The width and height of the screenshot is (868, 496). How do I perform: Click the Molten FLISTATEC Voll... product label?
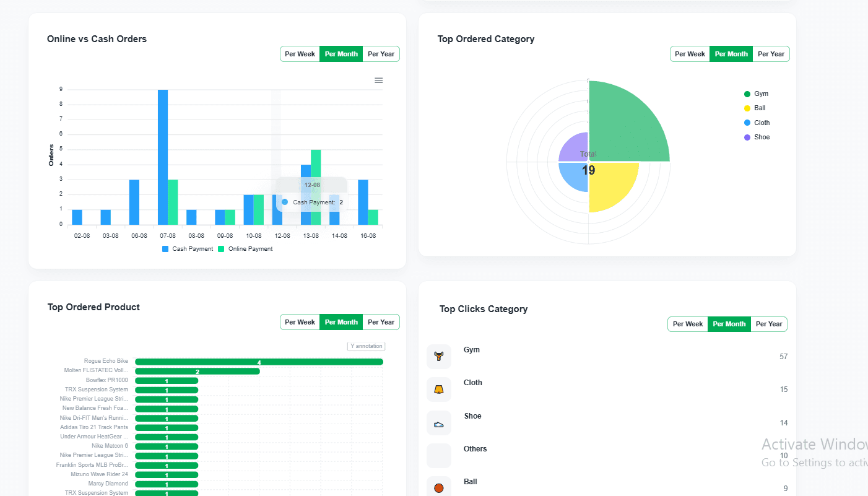96,370
